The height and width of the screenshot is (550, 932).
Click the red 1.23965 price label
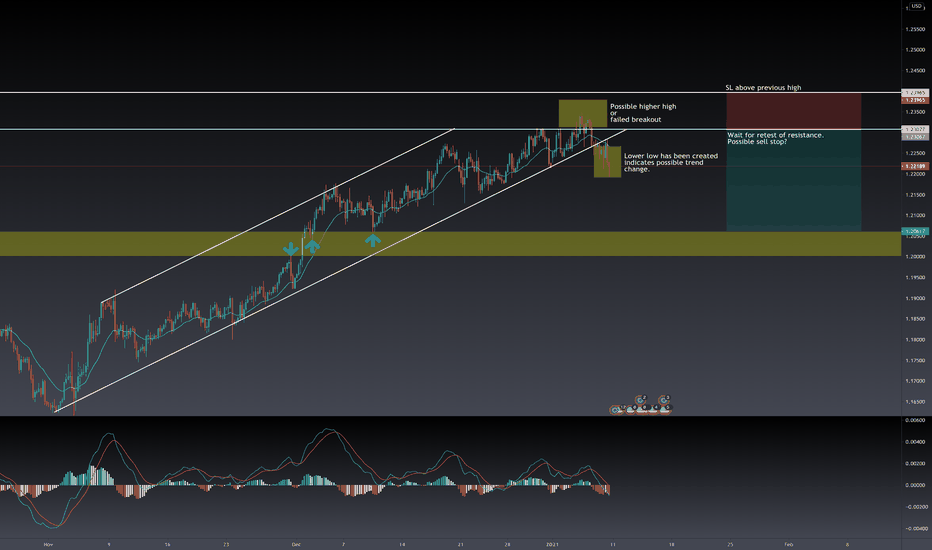915,100
